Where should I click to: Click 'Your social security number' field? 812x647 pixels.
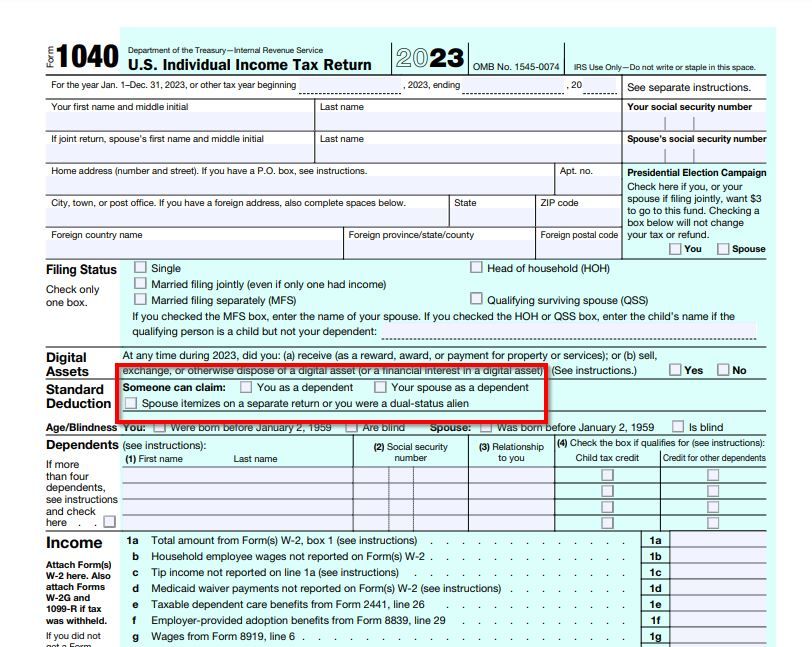[x=694, y=122]
